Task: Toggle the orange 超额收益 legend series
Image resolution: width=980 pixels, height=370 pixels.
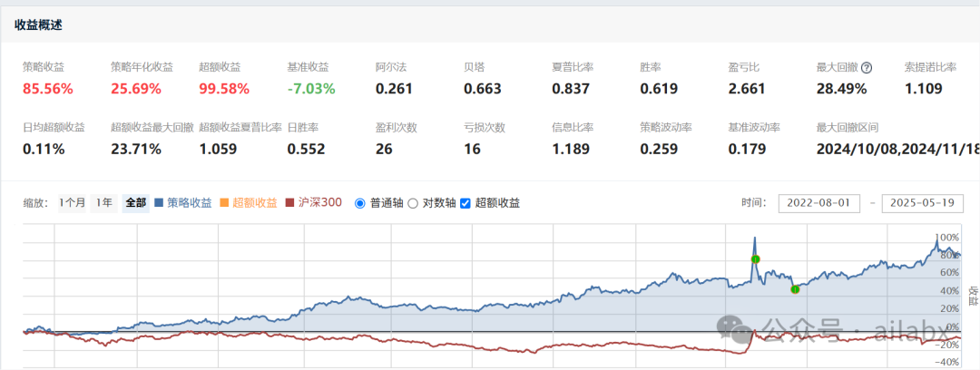Action: [x=248, y=203]
